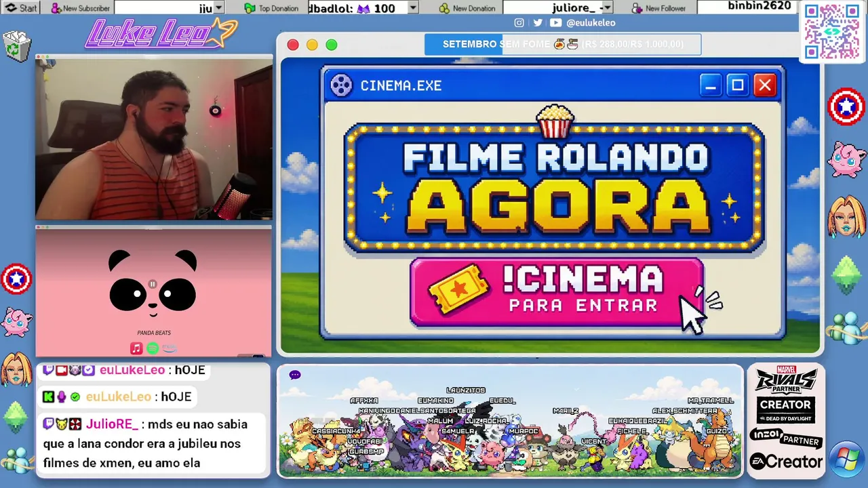This screenshot has width=868, height=488.
Task: Click the JulioRE_ username in chat
Action: [113, 424]
